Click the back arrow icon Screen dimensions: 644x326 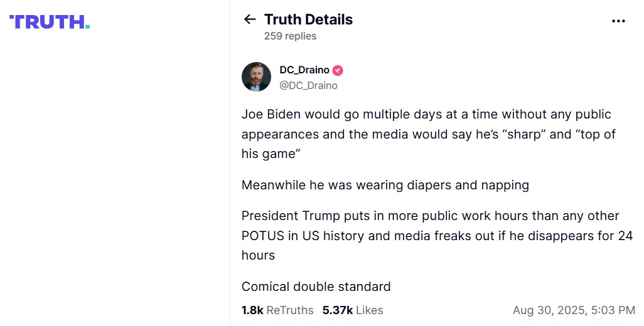click(x=250, y=19)
